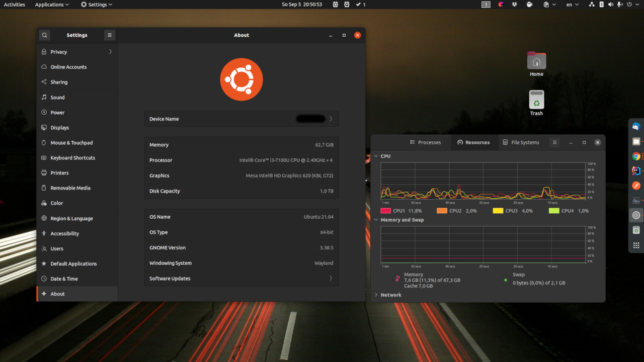Open the Device Name row
This screenshot has height=362, width=644.
click(x=241, y=119)
